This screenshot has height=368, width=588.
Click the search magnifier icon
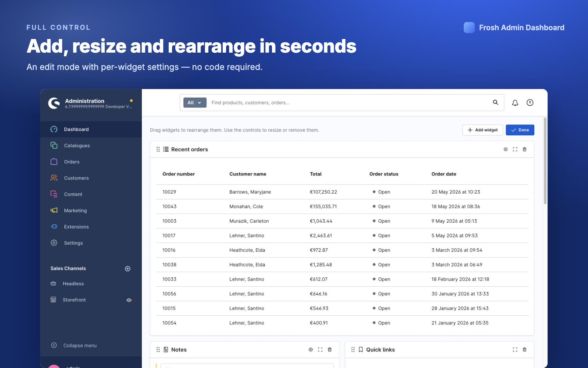pyautogui.click(x=496, y=102)
